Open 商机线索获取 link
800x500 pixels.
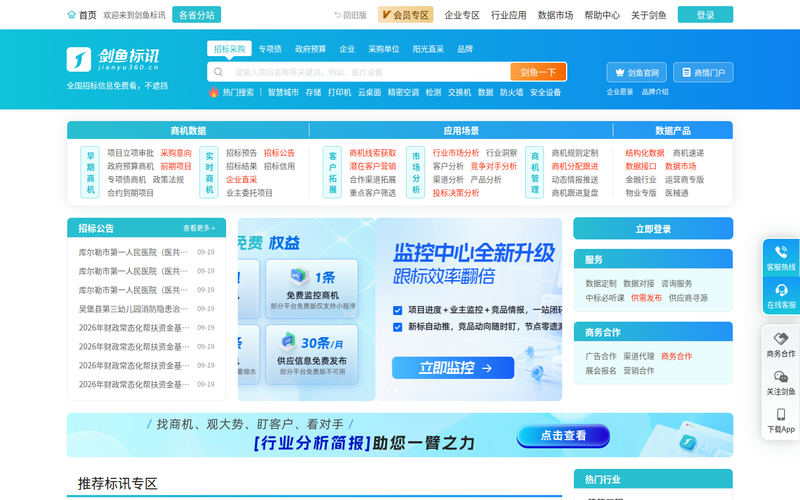[372, 153]
